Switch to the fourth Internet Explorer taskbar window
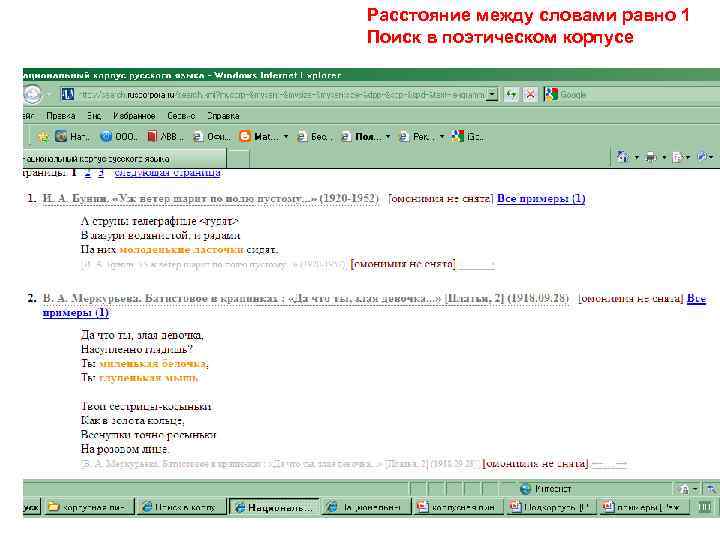Viewport: 720px width, 540px height. (x=366, y=507)
